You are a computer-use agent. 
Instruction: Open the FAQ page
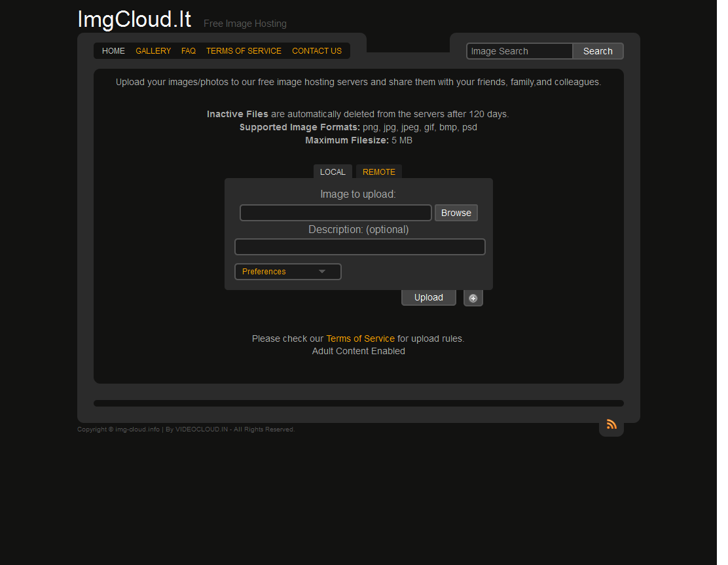coord(189,51)
